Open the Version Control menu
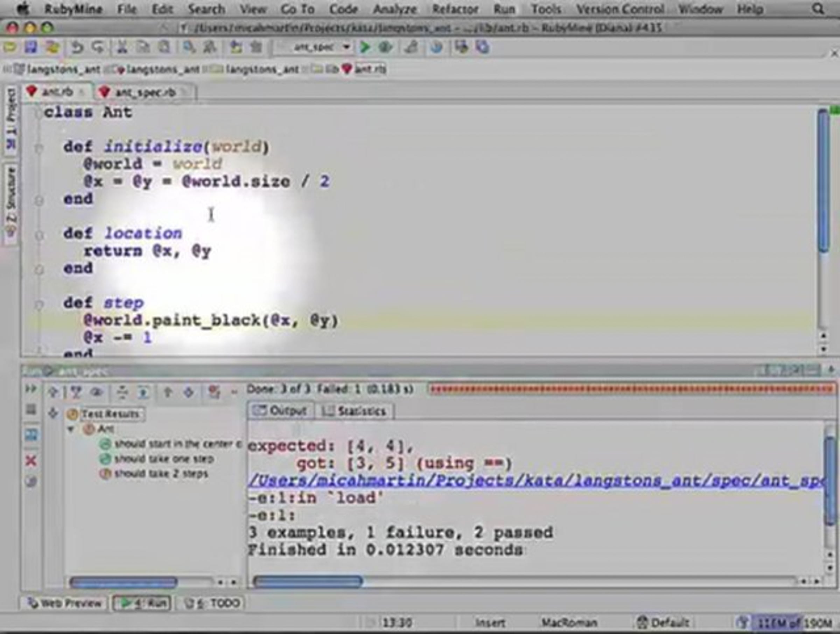 click(620, 9)
